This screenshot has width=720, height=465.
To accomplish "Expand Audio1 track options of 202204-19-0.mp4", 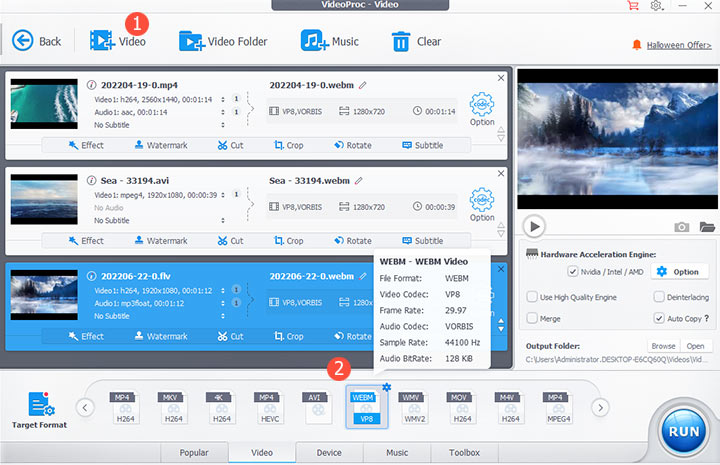I will [223, 112].
